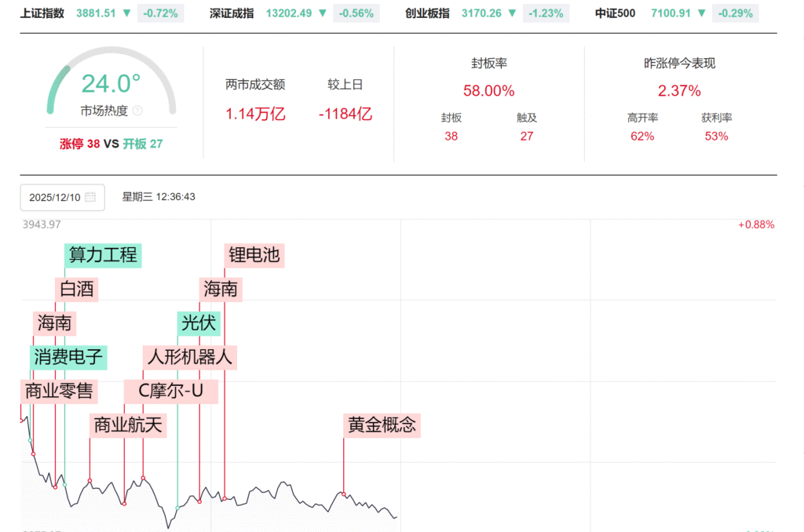Click the 黄金概念 chart annotation

tap(382, 425)
